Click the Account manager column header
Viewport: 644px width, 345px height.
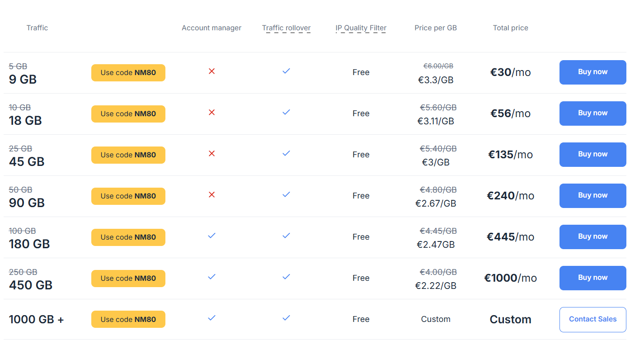(212, 28)
